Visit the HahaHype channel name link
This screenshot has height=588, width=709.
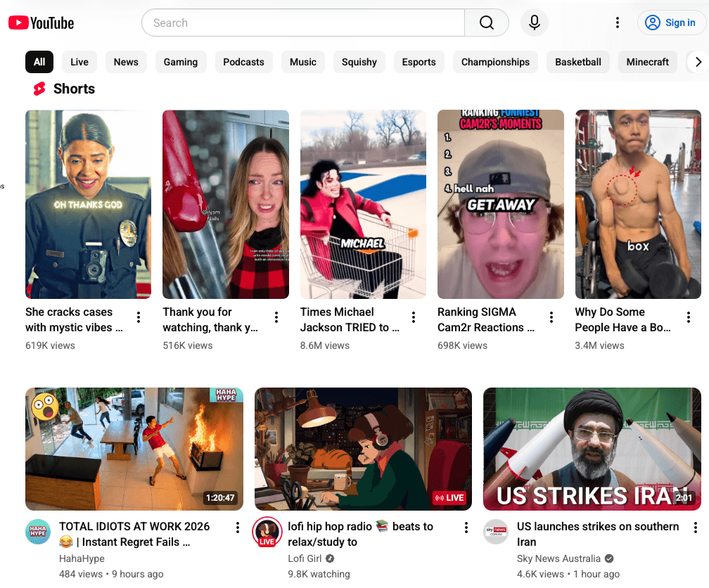click(x=82, y=558)
